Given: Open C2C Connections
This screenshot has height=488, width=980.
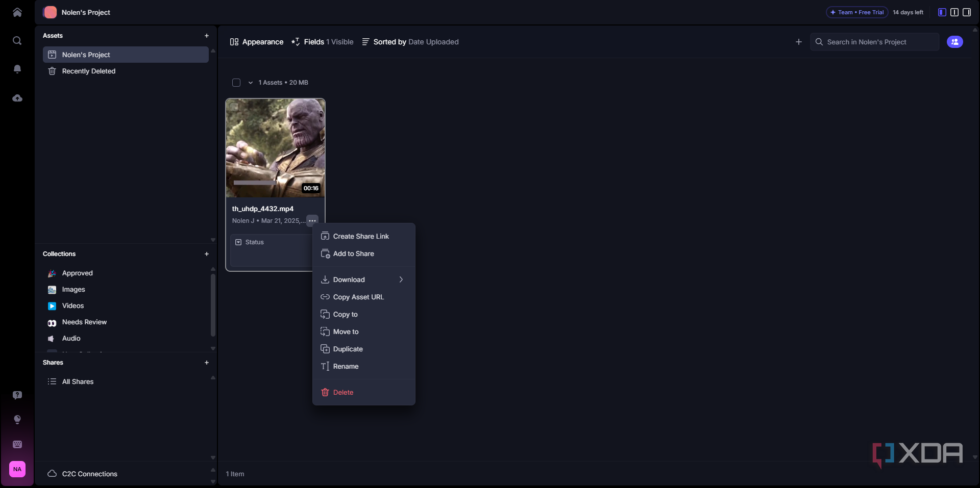Looking at the screenshot, I should tap(126, 474).
